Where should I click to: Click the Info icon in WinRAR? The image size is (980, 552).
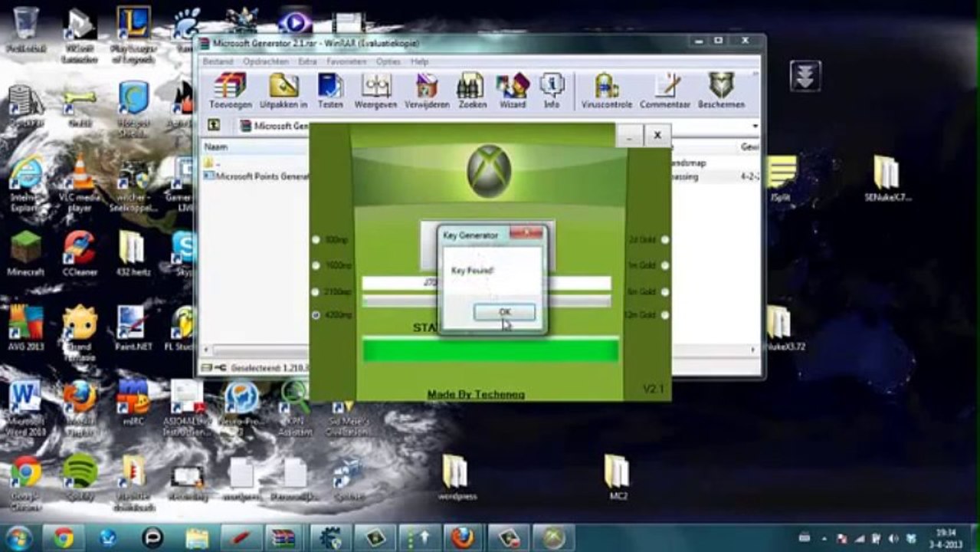(552, 91)
